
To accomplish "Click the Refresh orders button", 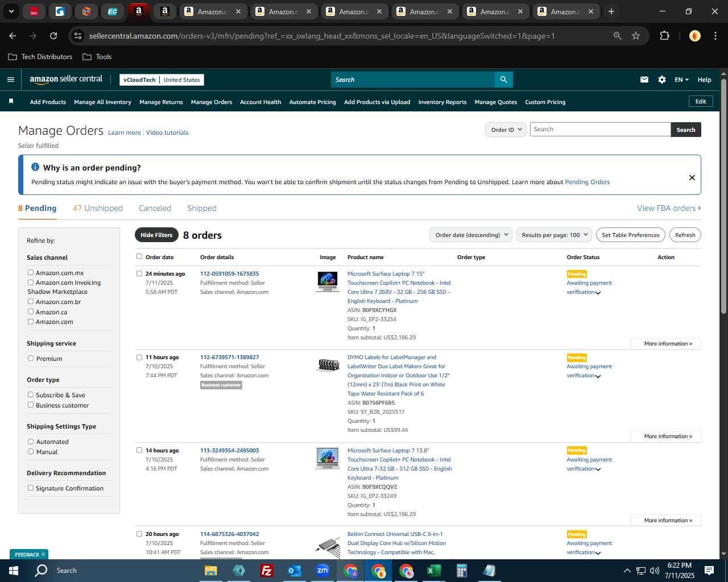I will [685, 235].
